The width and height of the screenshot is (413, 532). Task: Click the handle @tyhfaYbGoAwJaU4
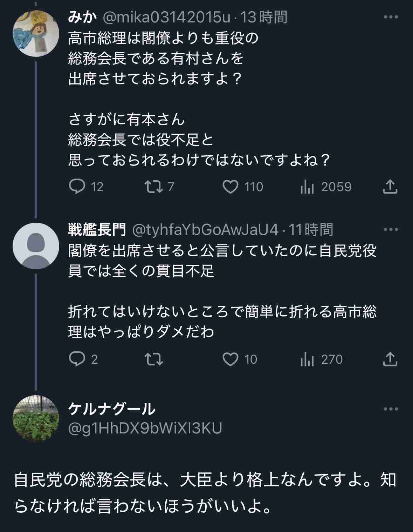click(x=205, y=230)
